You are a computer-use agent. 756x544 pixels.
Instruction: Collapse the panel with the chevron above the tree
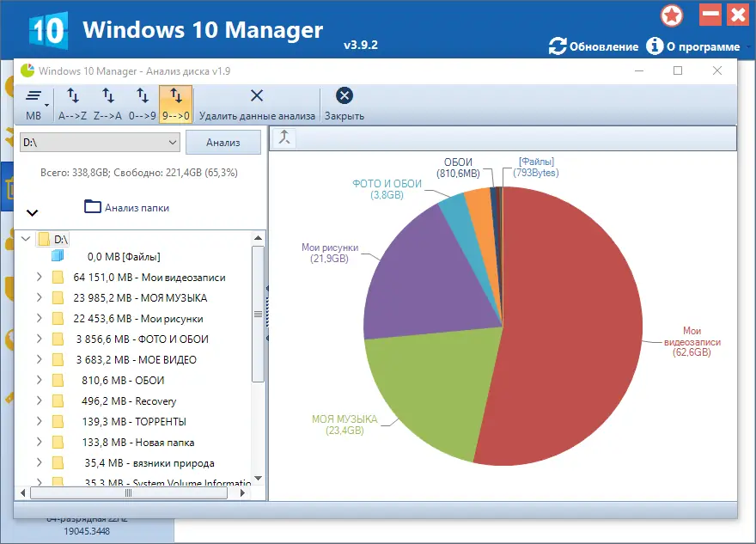32,212
